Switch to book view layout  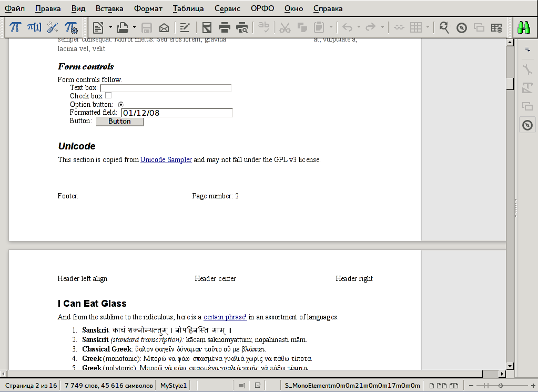[x=454, y=386]
